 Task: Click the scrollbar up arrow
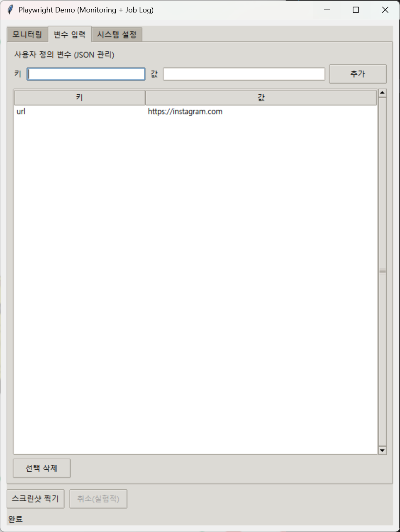(x=382, y=93)
